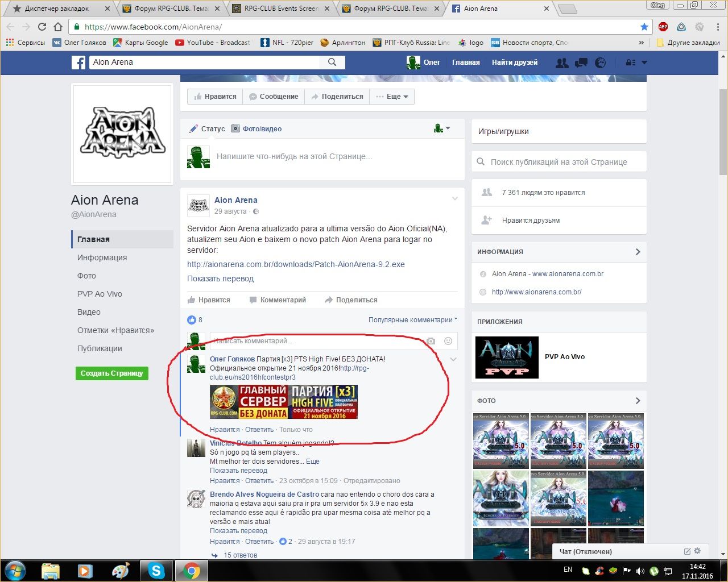
Task: Expand ИНФОРМАЦИЯ section arrow
Action: pos(638,252)
